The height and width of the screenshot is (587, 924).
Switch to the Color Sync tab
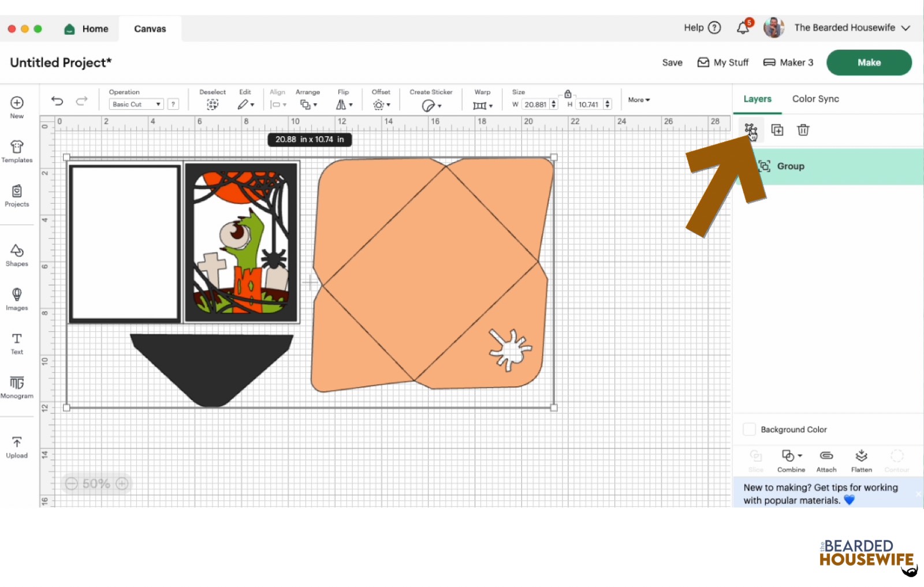click(815, 99)
